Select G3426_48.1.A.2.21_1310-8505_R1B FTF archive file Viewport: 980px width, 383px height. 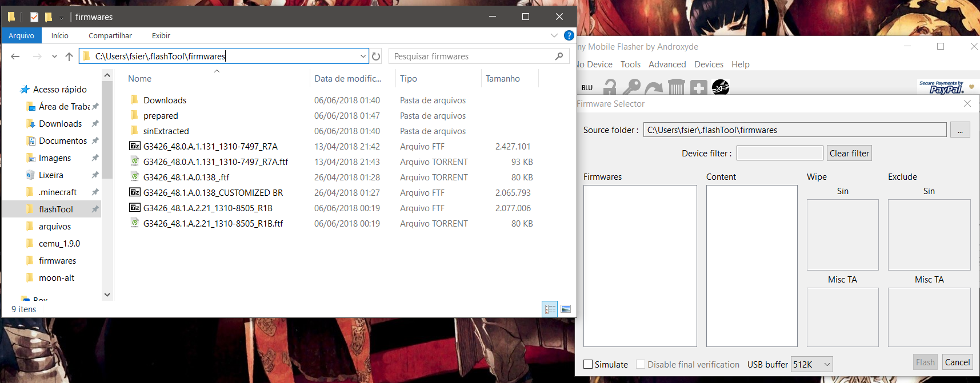[207, 208]
